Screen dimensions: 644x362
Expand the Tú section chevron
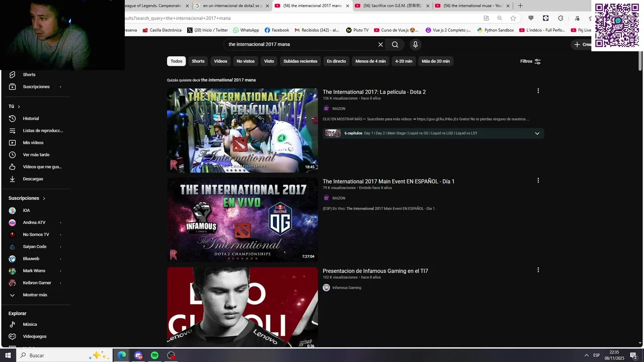[19, 107]
